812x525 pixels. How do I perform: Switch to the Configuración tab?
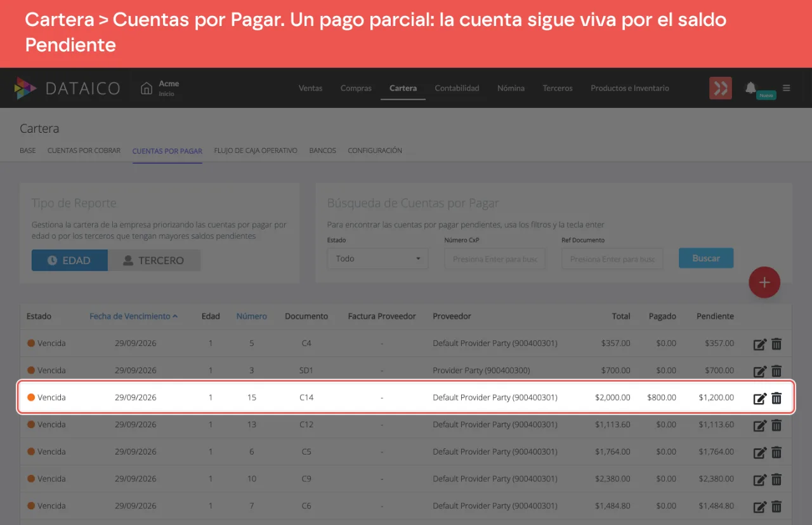coord(375,151)
